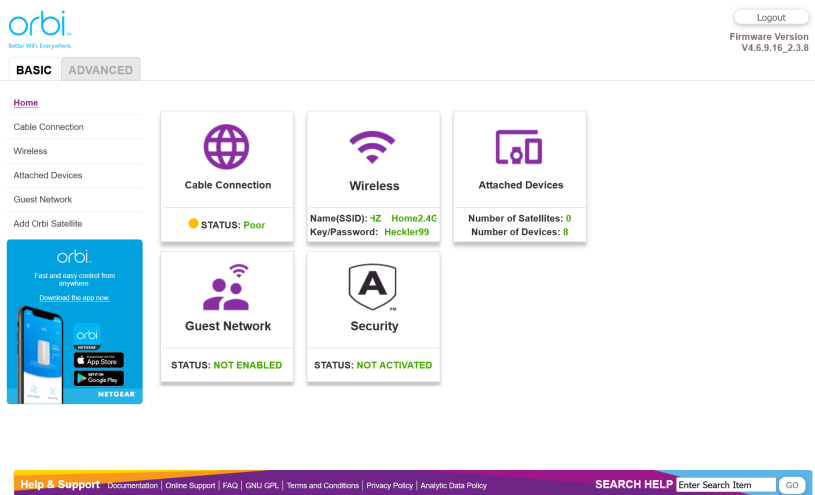Click the Enter Search Item field

726,485
